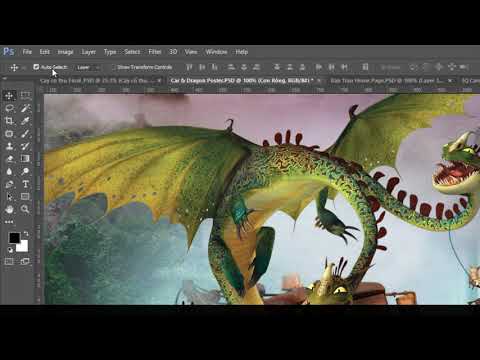Image resolution: width=480 pixels, height=360 pixels.
Task: Switch to Car & Dragon Poster.PSD tab
Action: [x=242, y=80]
